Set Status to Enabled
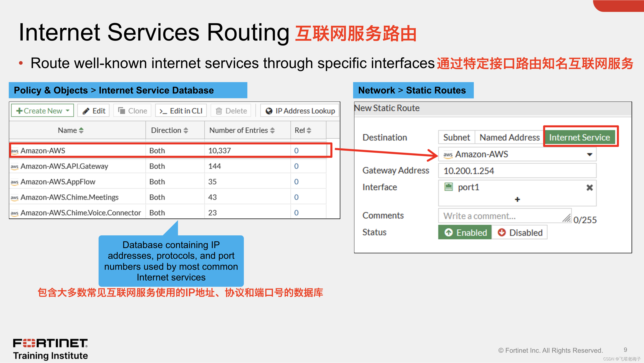 click(x=465, y=232)
